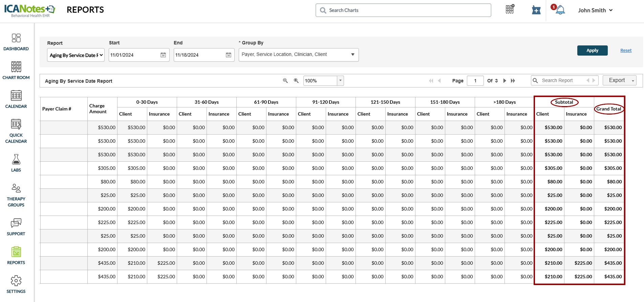Click the Search Charts input field
Screen dimensions: 644x302
(403, 10)
